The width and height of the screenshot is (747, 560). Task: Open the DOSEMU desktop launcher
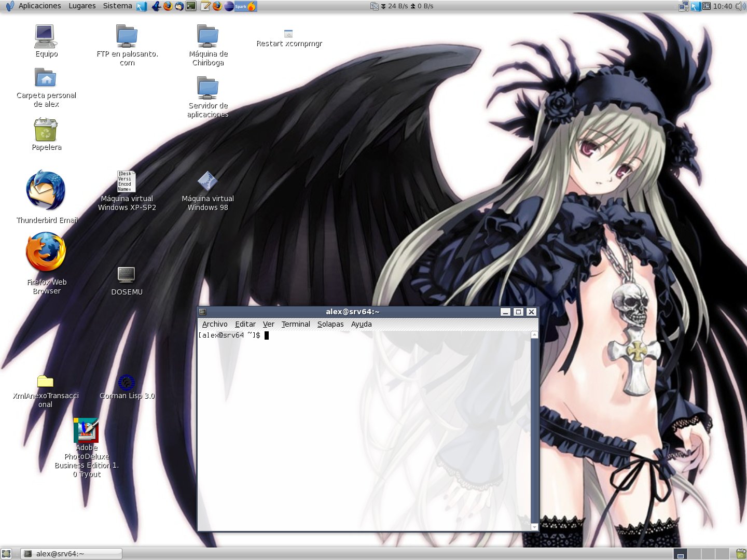tap(126, 275)
